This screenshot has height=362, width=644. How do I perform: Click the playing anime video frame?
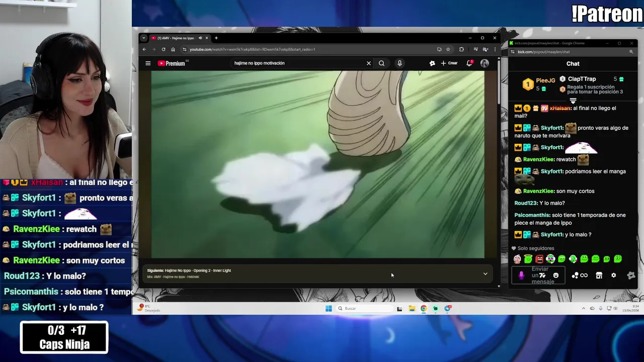(x=318, y=164)
